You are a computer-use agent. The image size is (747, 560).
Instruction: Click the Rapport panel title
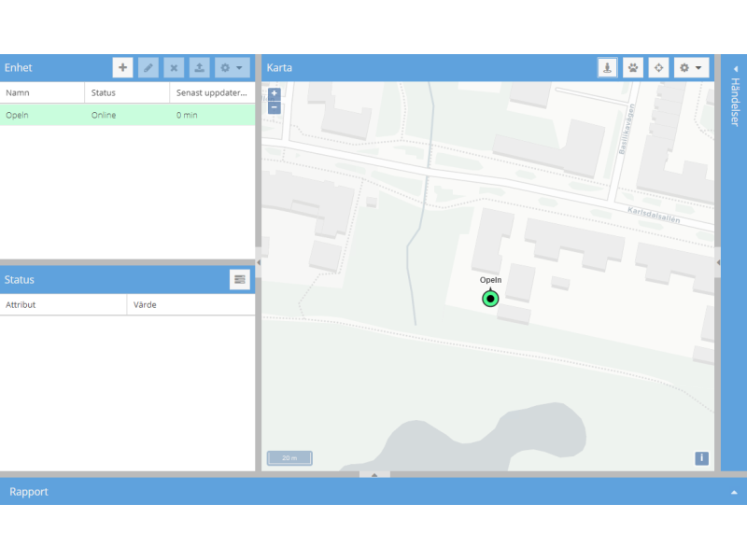(x=29, y=492)
